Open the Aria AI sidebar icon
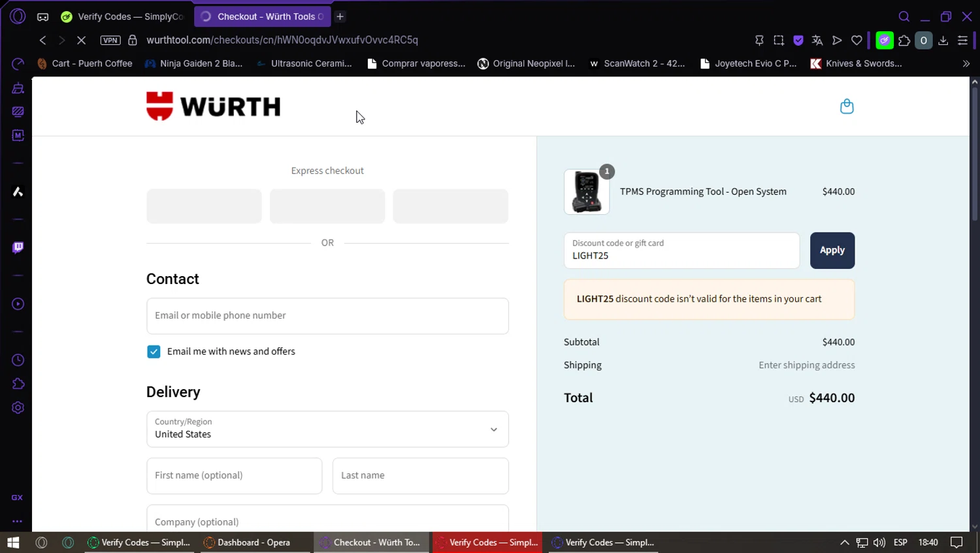980x553 pixels. tap(18, 192)
